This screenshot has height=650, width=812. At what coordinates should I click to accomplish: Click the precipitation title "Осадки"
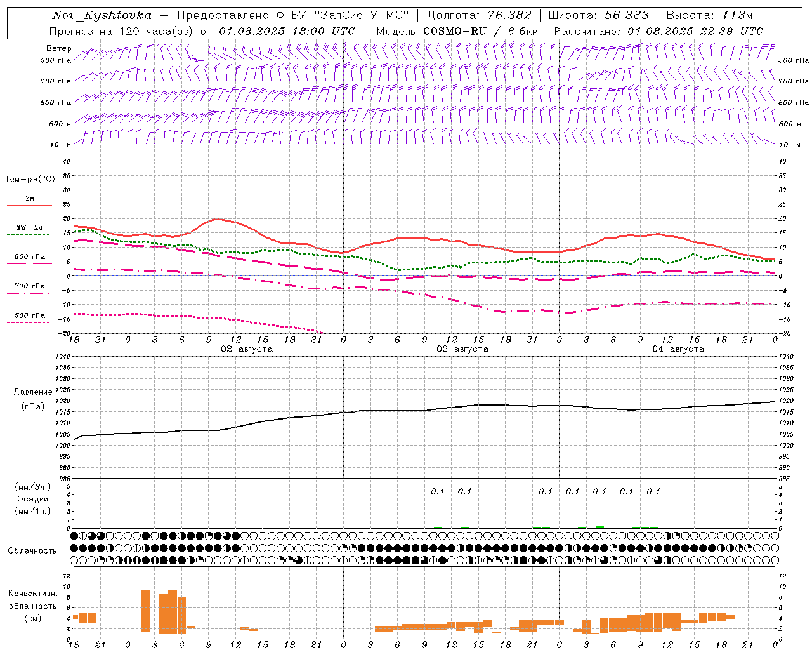[x=32, y=499]
